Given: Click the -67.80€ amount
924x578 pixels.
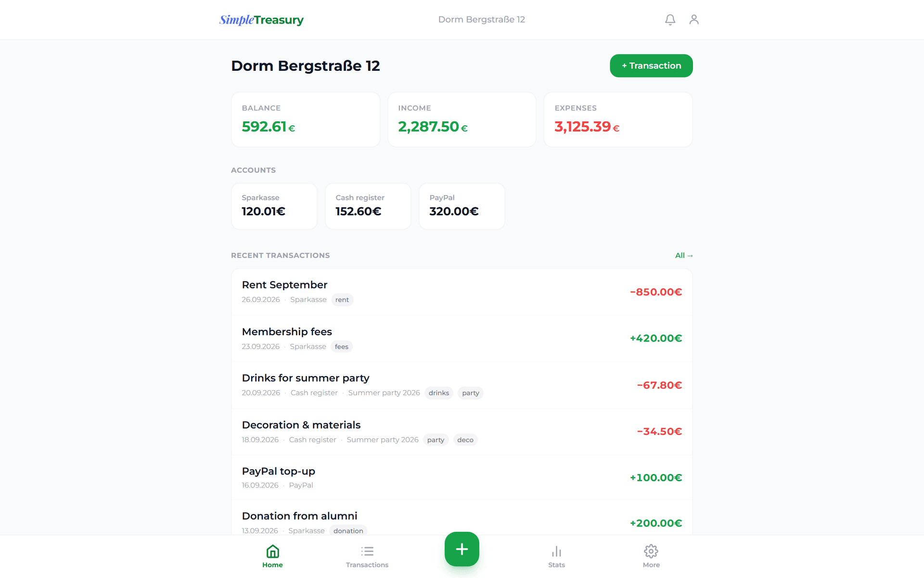Looking at the screenshot, I should 659,385.
